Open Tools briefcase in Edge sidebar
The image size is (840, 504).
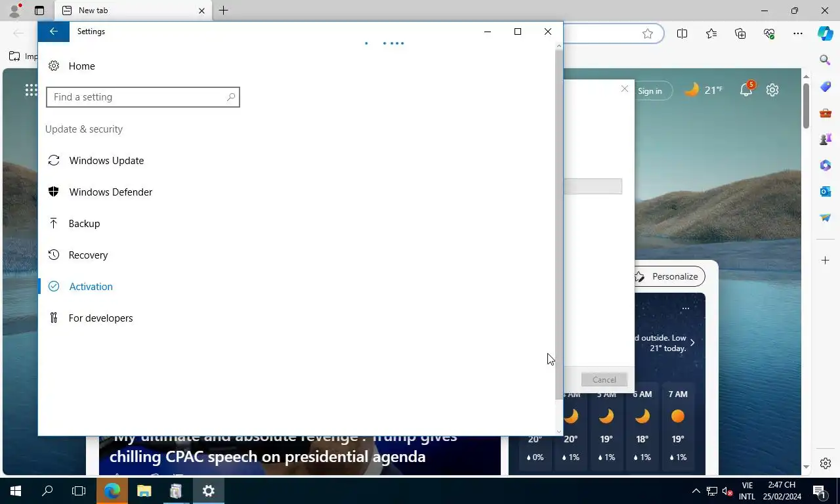click(826, 113)
